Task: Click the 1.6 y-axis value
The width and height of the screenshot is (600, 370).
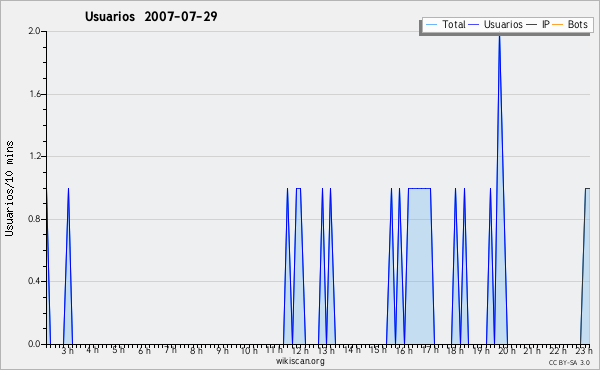Action: 35,94
